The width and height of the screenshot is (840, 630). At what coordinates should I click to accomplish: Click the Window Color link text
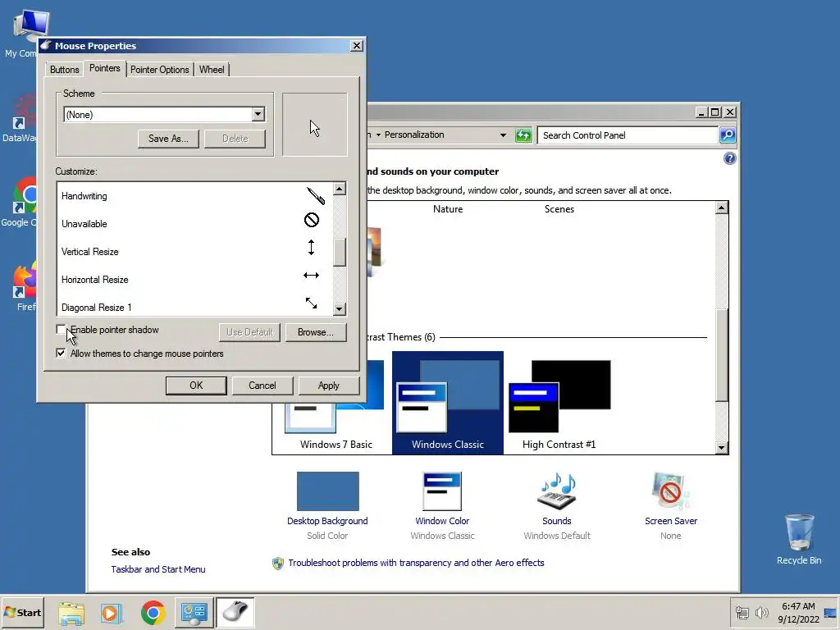point(442,521)
